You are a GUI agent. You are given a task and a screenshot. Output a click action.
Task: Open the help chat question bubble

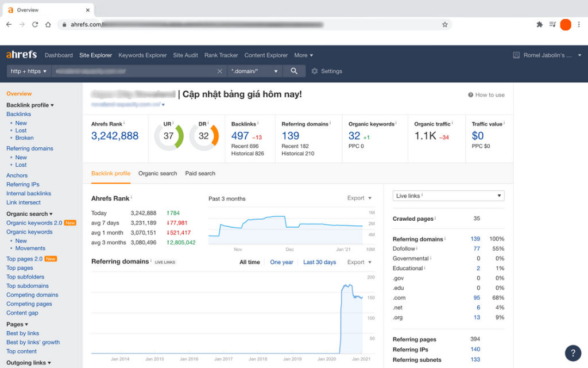click(x=572, y=352)
